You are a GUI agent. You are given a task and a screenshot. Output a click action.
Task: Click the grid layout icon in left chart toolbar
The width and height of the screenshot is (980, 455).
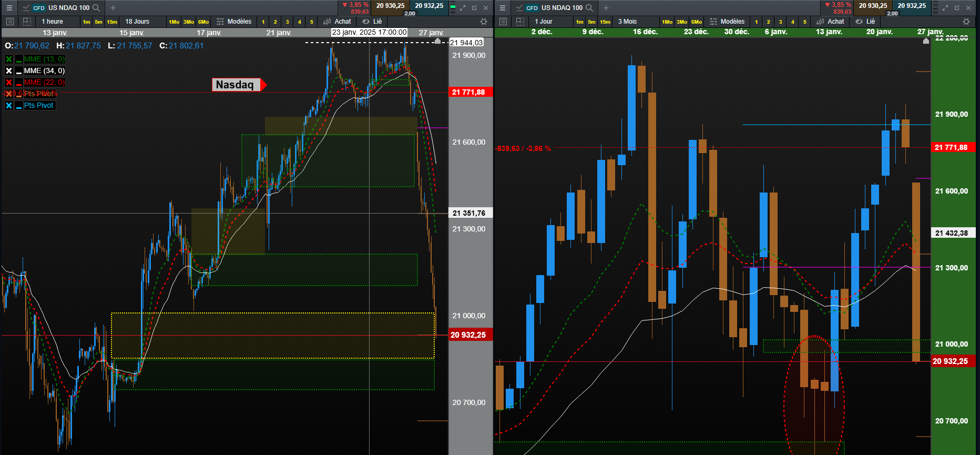click(27, 22)
